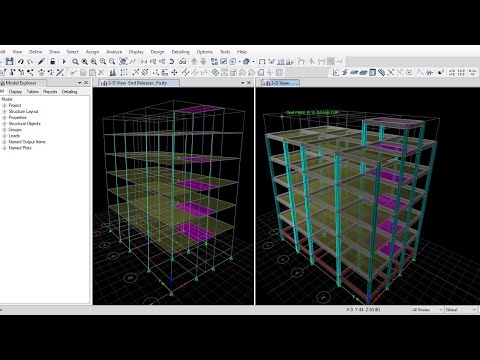Switch to Detailing tab in Model Explorer
The height and width of the screenshot is (360, 480).
[69, 92]
